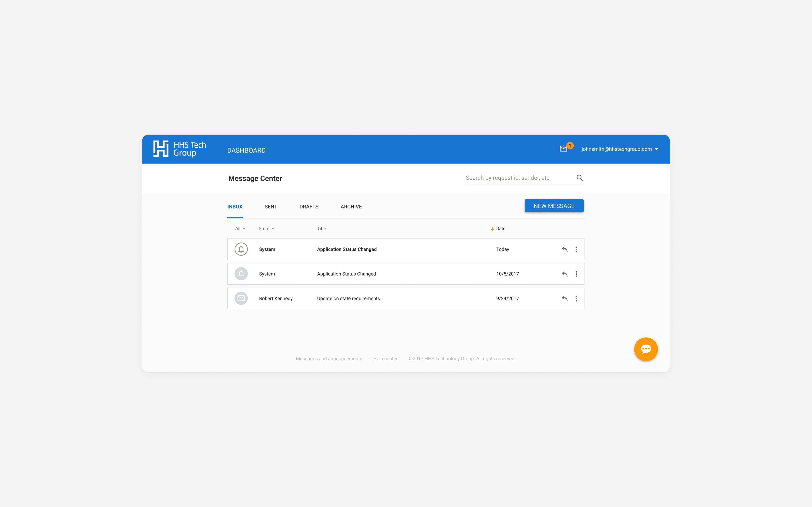Open the johnsmith@hhstechgroup.com account menu
812x507 pixels.
(619, 149)
